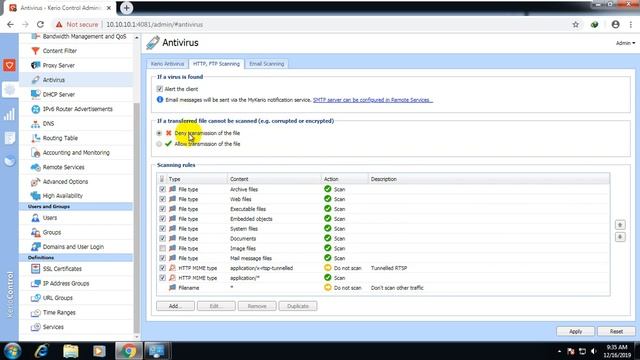
Task: Select the System files rule row
Action: point(383,229)
